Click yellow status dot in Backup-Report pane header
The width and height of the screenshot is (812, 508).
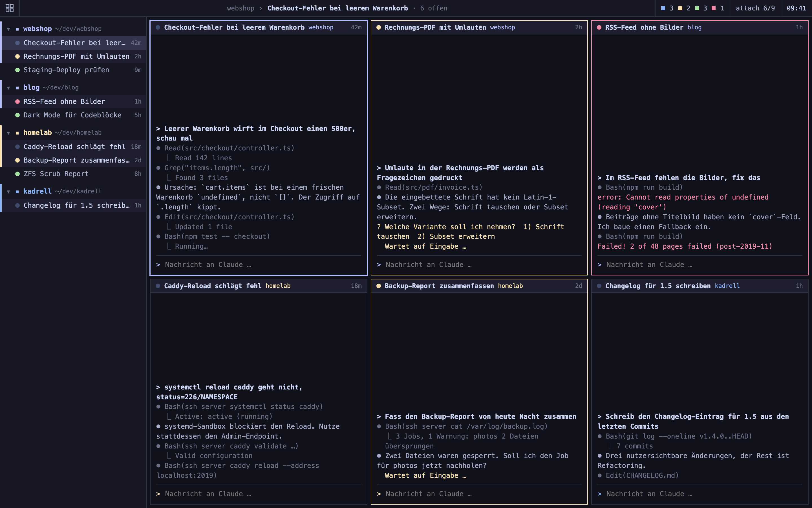[x=378, y=286]
